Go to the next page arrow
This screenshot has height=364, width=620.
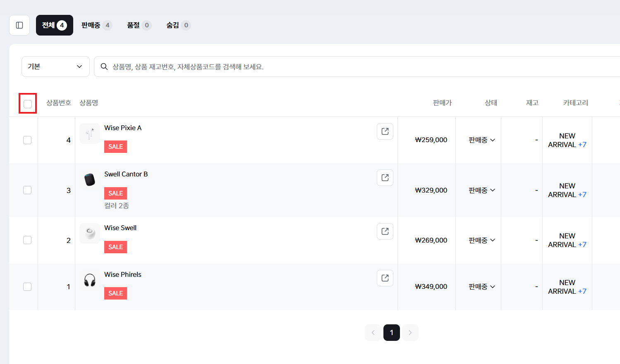click(410, 333)
